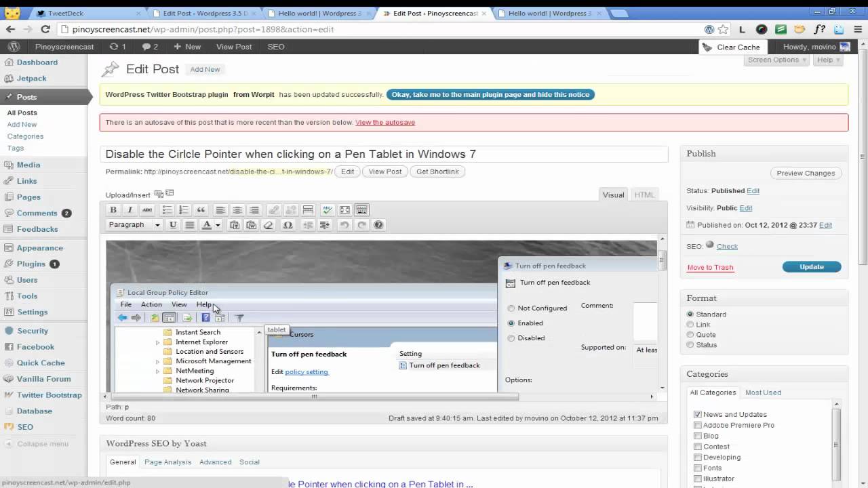This screenshot has width=868, height=488.
Task: Insert an ordered numbered list
Action: [184, 210]
